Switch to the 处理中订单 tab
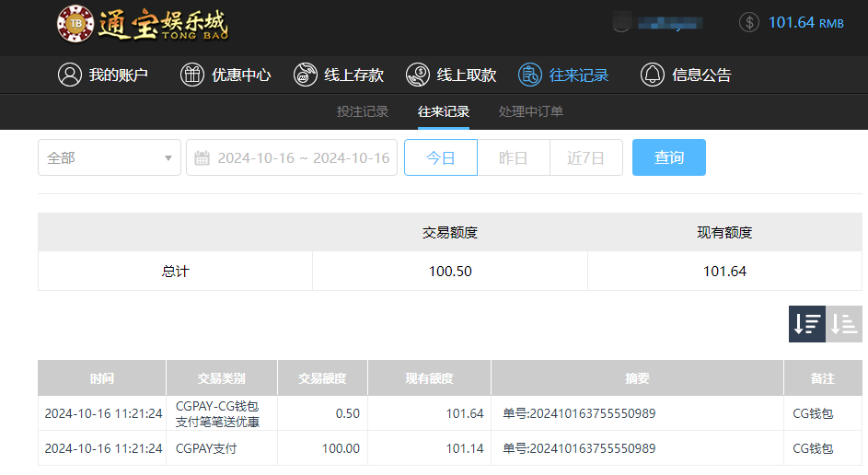This screenshot has height=475, width=868. tap(531, 111)
